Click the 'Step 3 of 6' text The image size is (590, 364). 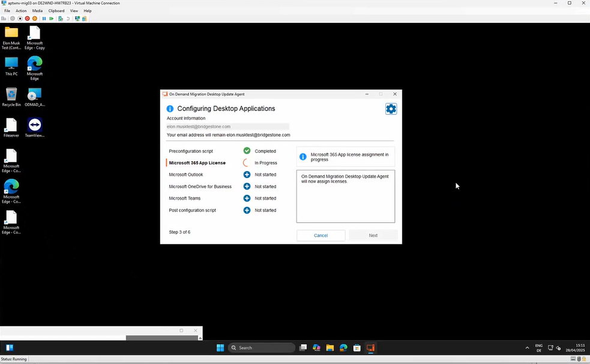179,232
